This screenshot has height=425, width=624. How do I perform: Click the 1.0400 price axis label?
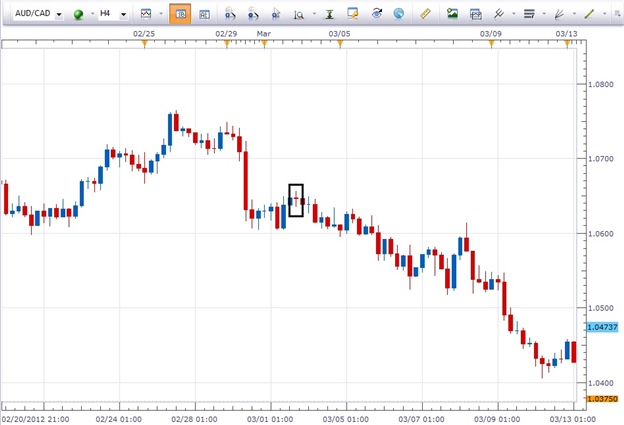601,383
